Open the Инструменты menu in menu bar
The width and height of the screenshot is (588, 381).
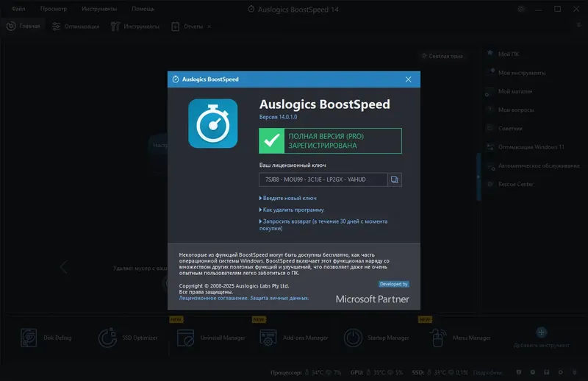tap(99, 9)
